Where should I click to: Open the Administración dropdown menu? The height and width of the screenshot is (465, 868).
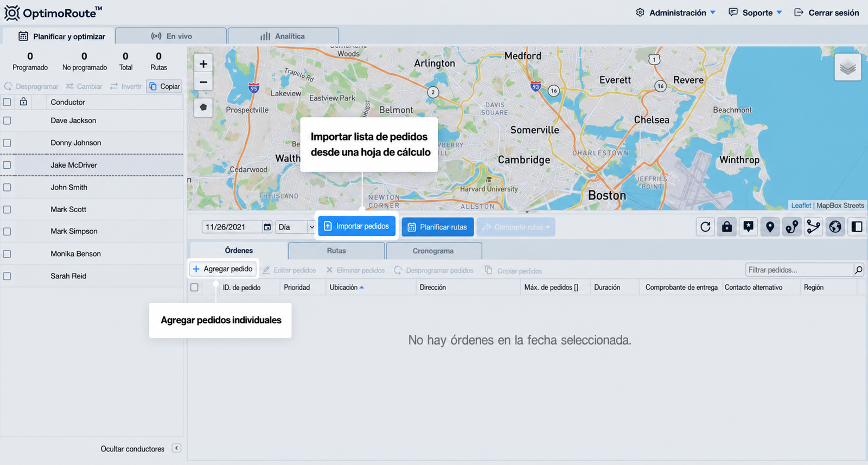[676, 12]
